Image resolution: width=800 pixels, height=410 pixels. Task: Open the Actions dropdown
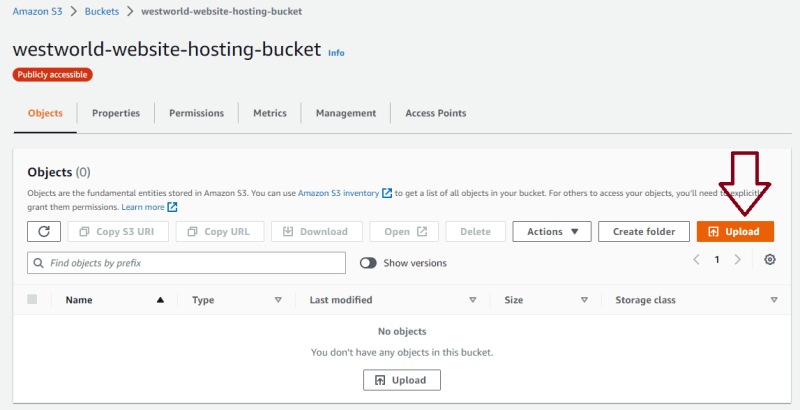pos(552,232)
